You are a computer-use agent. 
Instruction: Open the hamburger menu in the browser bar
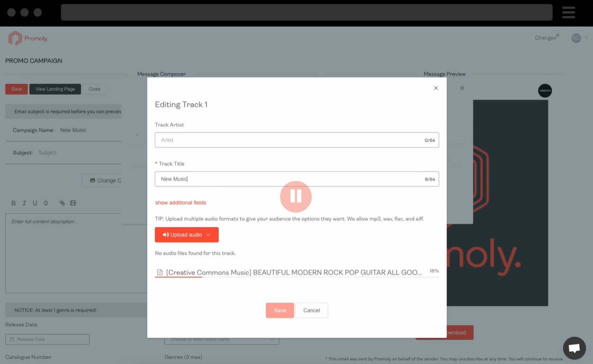pyautogui.click(x=568, y=12)
